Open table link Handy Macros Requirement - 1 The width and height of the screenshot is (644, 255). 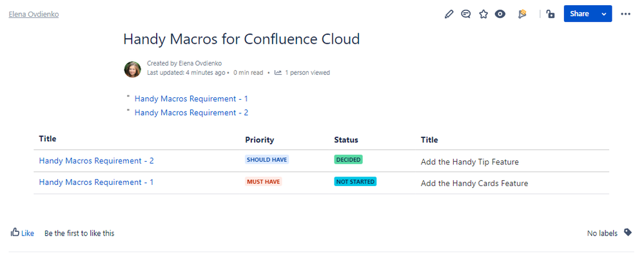tap(96, 182)
